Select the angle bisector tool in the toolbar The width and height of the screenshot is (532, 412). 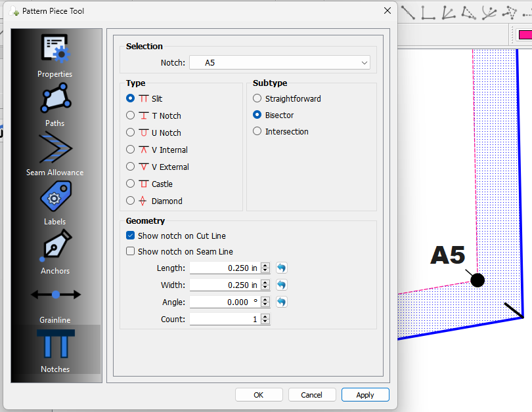coord(448,12)
